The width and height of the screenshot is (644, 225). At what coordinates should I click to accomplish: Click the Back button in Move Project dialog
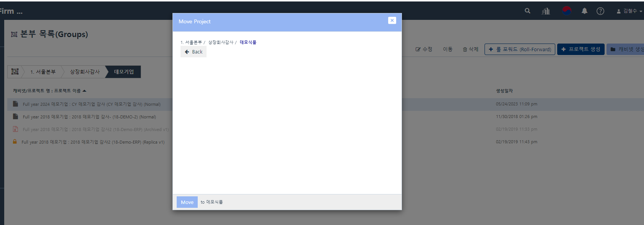[x=194, y=52]
